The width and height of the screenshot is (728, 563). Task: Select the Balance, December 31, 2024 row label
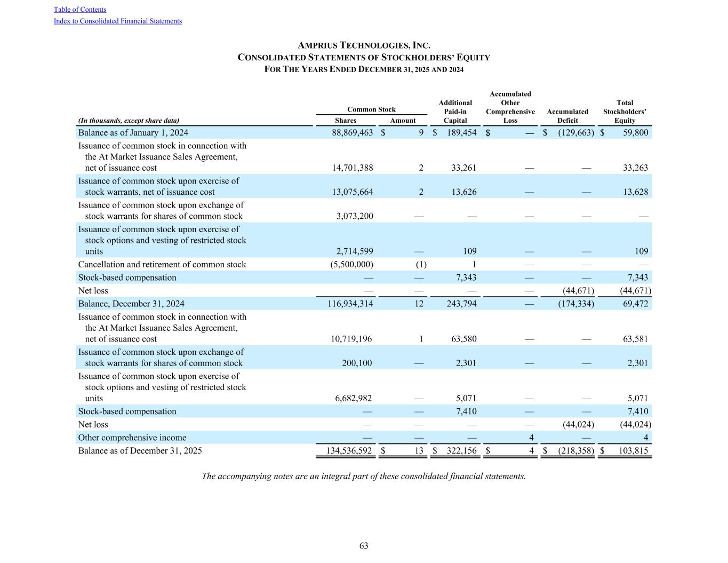131,304
